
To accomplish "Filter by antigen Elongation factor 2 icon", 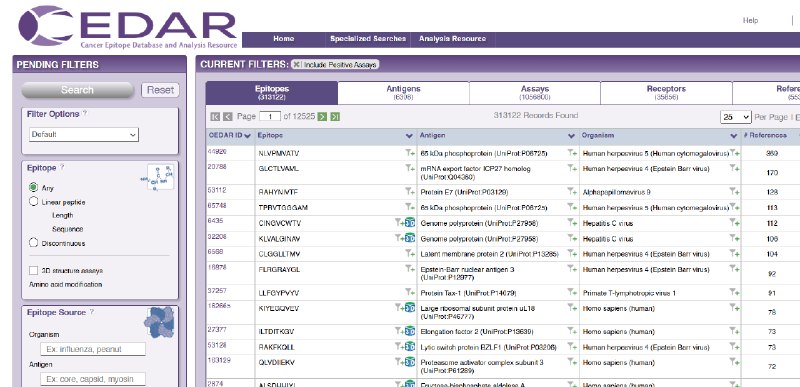I will pyautogui.click(x=572, y=331).
